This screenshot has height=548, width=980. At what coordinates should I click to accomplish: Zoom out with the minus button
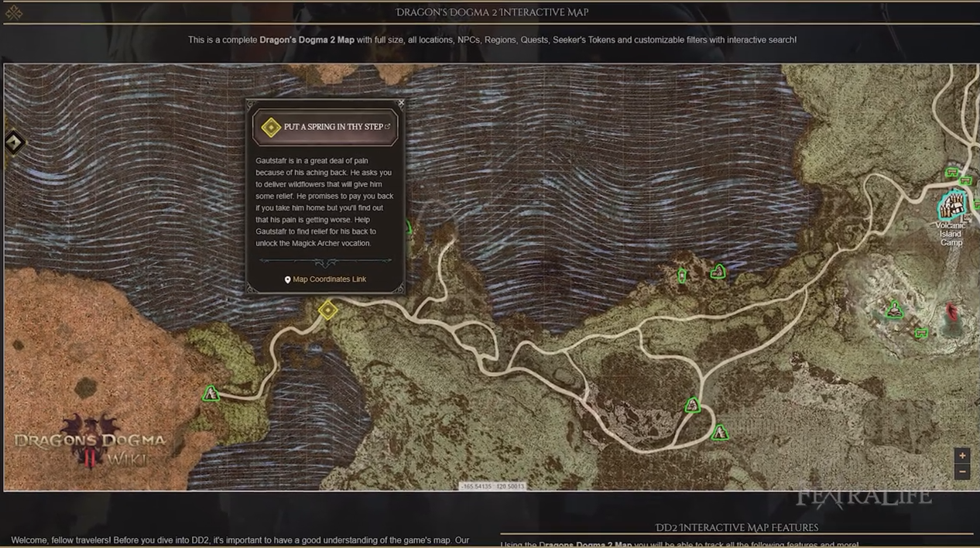coord(961,471)
